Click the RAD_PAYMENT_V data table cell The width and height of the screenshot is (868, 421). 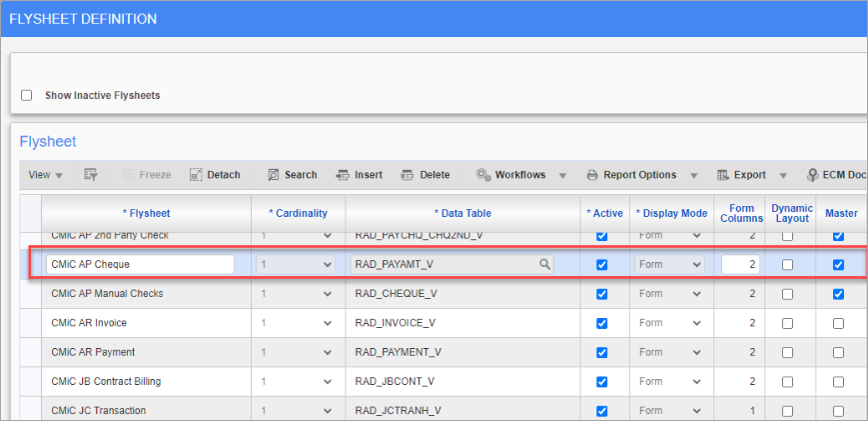click(x=462, y=352)
